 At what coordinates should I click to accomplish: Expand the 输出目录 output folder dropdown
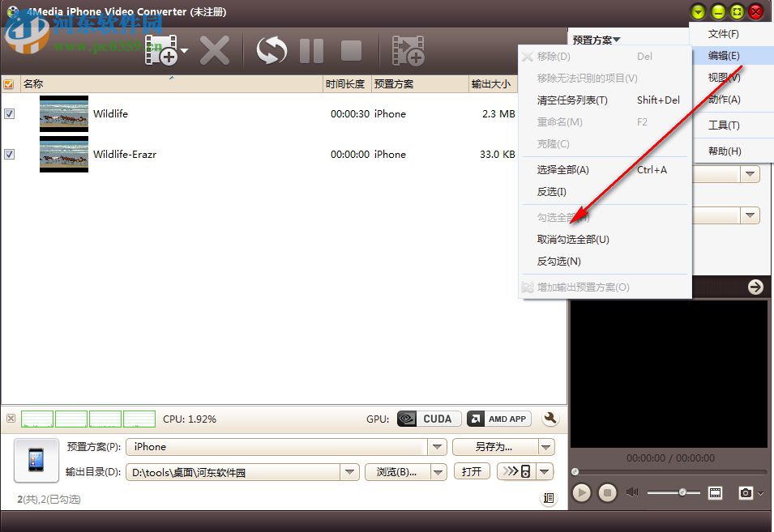[x=349, y=470]
